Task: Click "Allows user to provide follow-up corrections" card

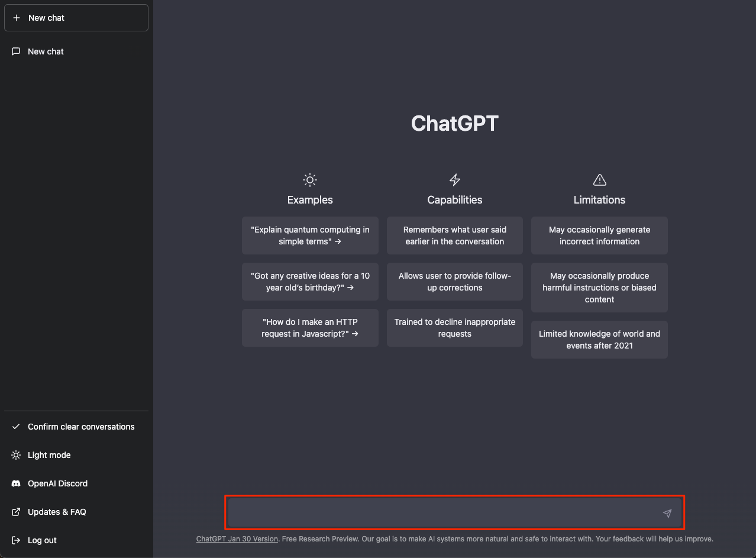Action: [x=455, y=282]
